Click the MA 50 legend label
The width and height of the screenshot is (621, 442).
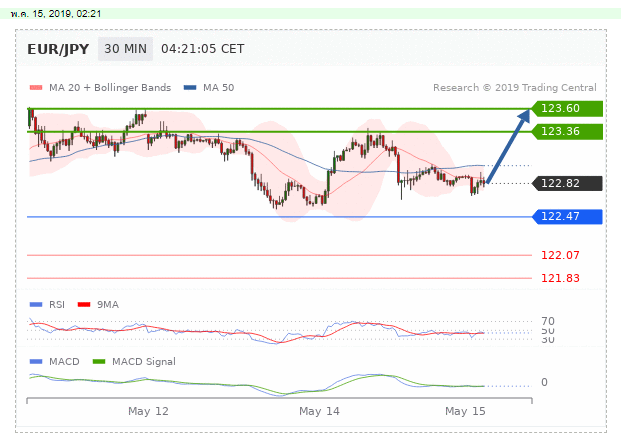tap(218, 88)
